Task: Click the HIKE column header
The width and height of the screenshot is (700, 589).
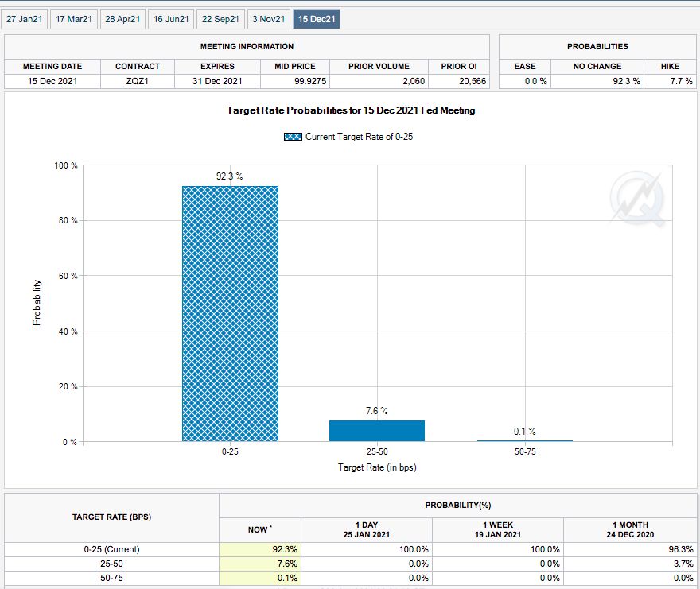Action: [670, 66]
